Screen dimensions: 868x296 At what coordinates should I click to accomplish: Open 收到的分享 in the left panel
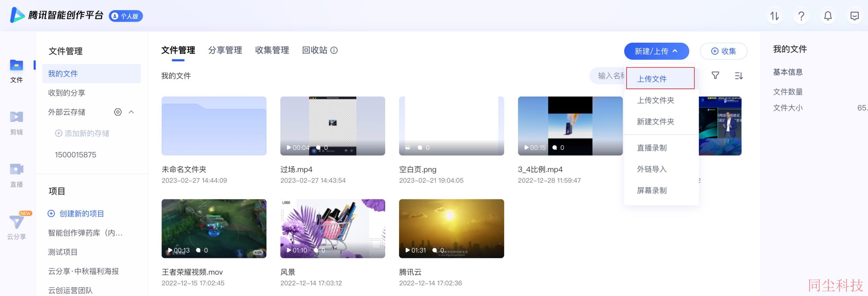67,93
